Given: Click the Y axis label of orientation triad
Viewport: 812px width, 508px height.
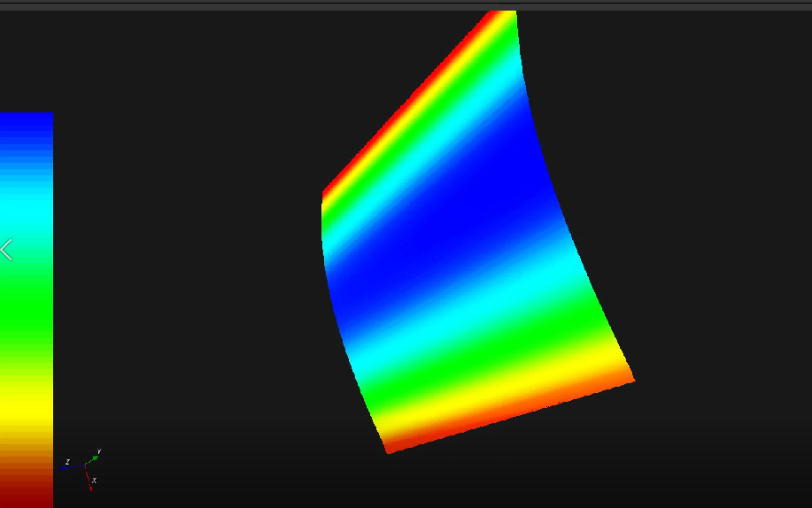Looking at the screenshot, I should (98, 451).
